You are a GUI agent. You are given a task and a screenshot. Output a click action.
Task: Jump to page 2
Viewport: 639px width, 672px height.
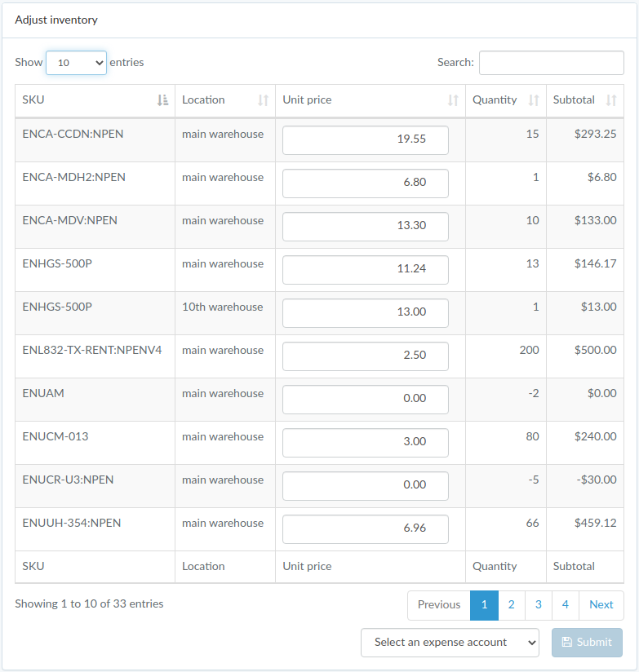(x=511, y=604)
